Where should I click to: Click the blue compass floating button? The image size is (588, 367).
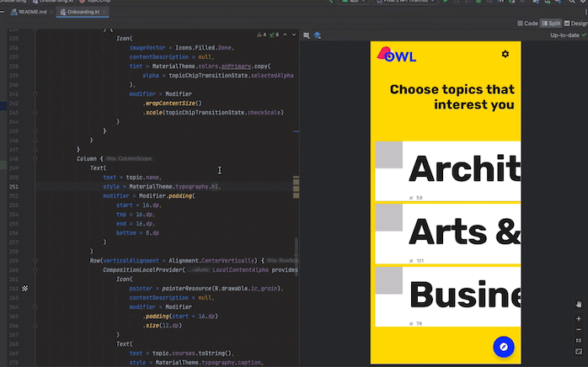pyautogui.click(x=503, y=346)
